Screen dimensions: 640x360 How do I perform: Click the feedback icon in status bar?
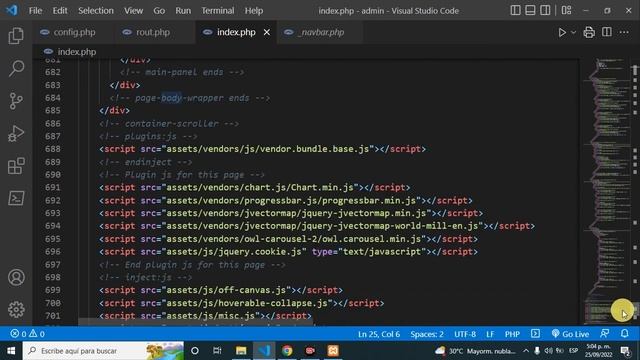[x=605, y=334]
